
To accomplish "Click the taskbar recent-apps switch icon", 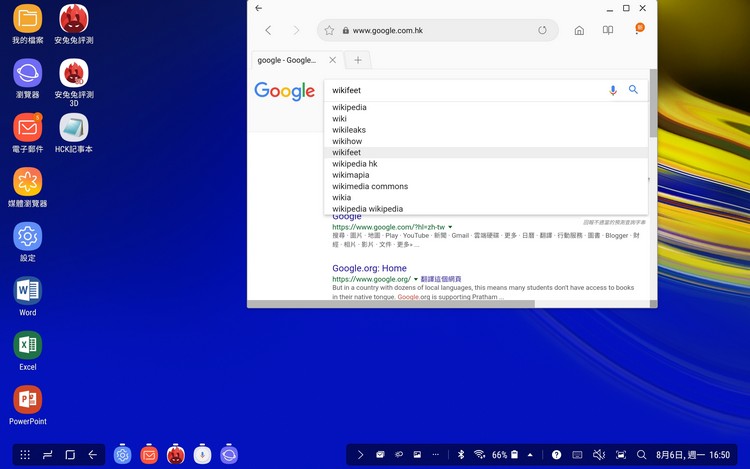I will click(47, 455).
